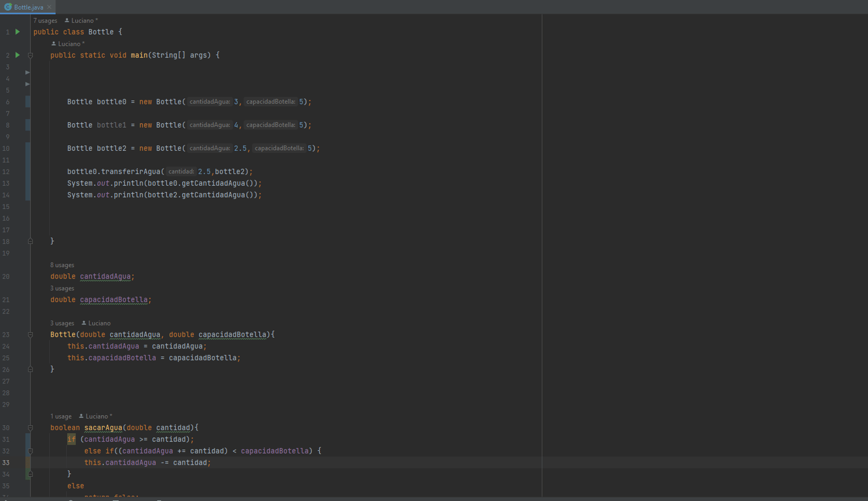Select the Bottle.java tab
This screenshot has height=501, width=868.
[28, 7]
